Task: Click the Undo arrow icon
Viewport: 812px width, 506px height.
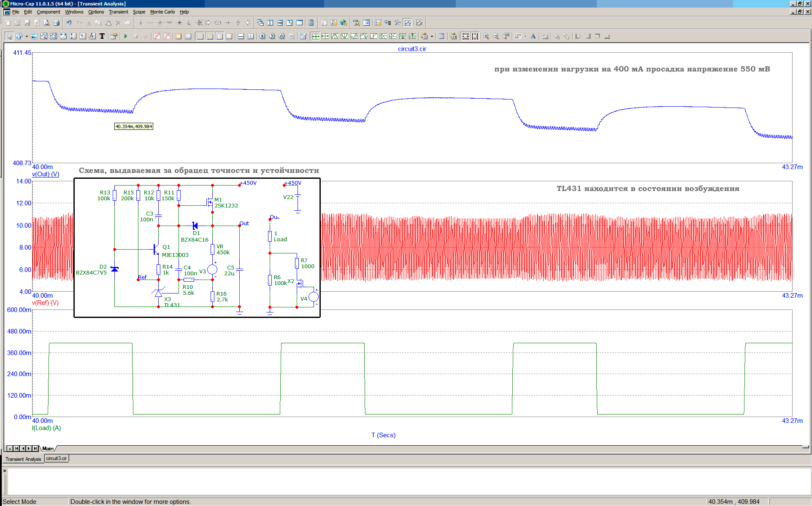Action: point(69,23)
